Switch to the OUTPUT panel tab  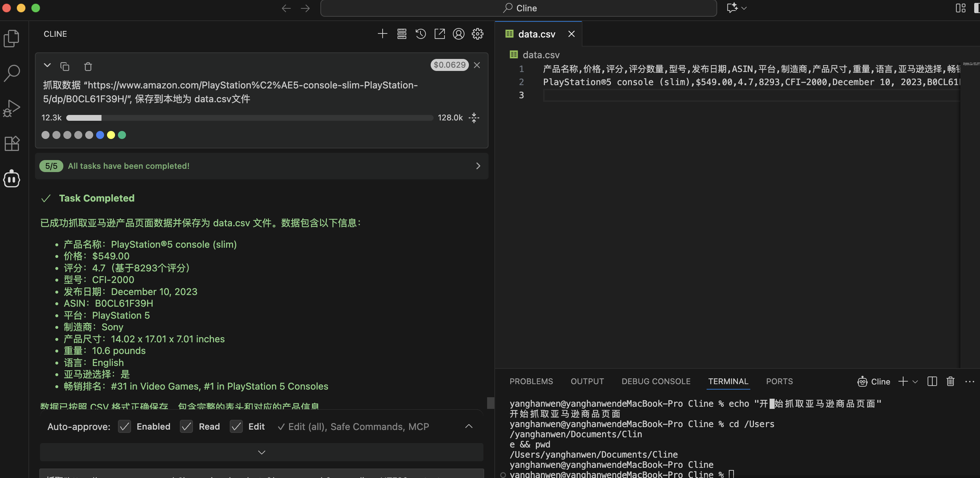pos(587,381)
